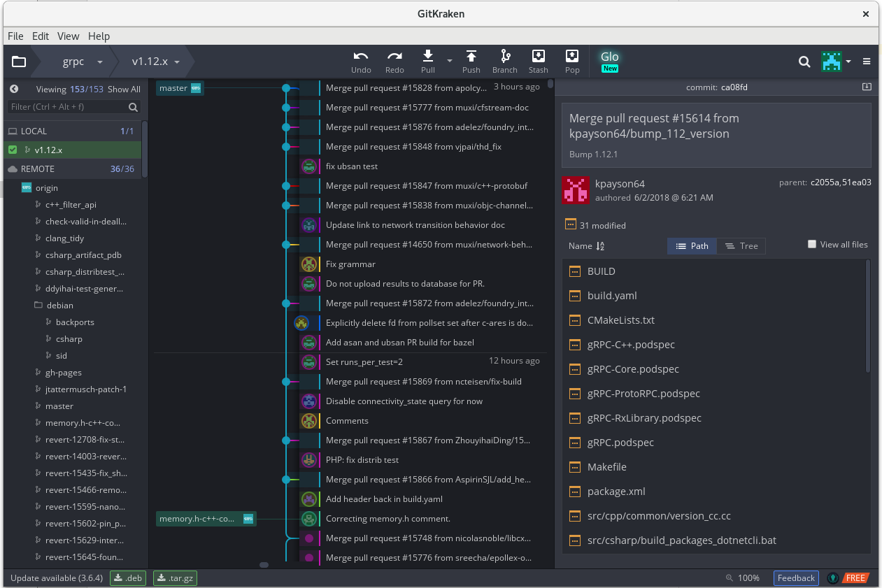The width and height of the screenshot is (882, 588).
Task: Collapse the debian folder in remotes
Action: point(38,306)
